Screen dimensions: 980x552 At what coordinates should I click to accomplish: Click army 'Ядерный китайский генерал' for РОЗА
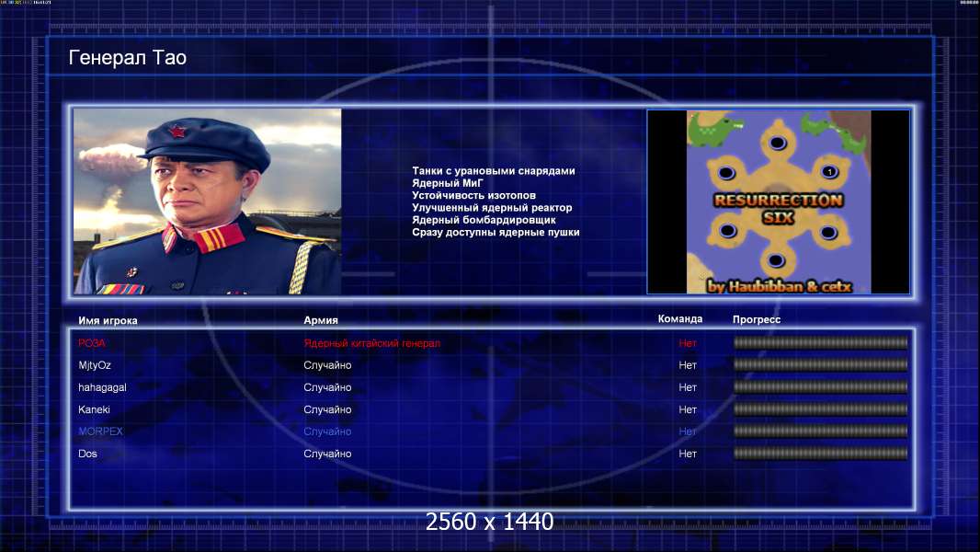pyautogui.click(x=372, y=343)
